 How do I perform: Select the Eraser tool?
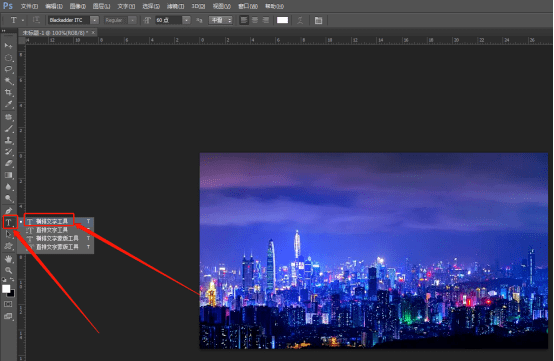(x=8, y=163)
